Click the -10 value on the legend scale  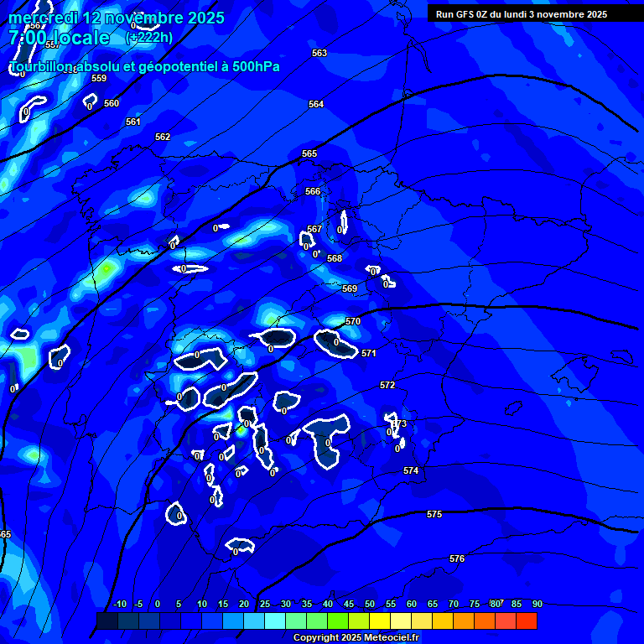[119, 604]
